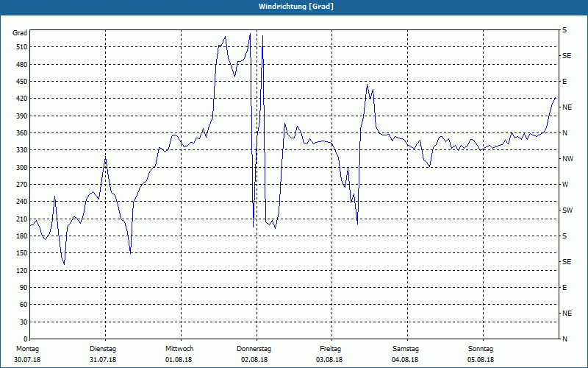
Task: Pick the 390 value on the left axis
Action: click(21, 116)
